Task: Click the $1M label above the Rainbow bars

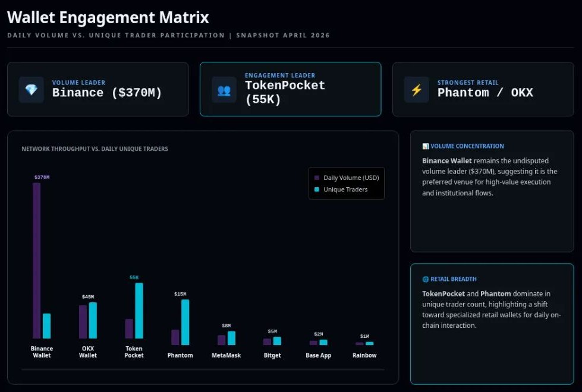Action: tap(364, 336)
